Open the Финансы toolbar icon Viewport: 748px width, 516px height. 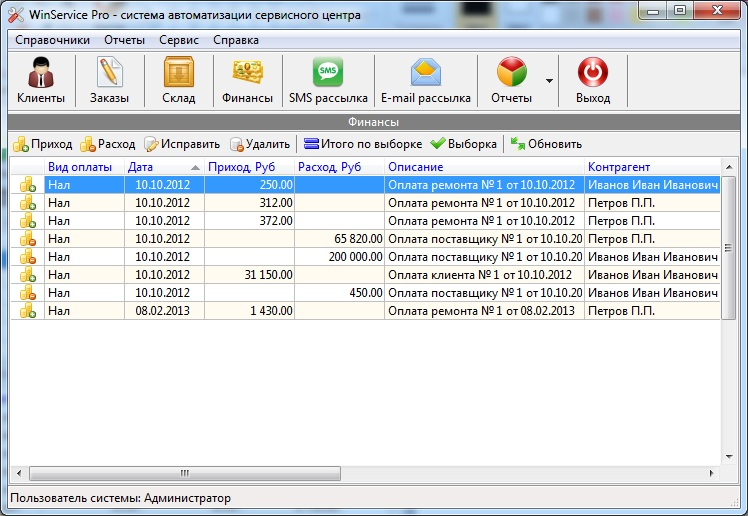point(247,80)
